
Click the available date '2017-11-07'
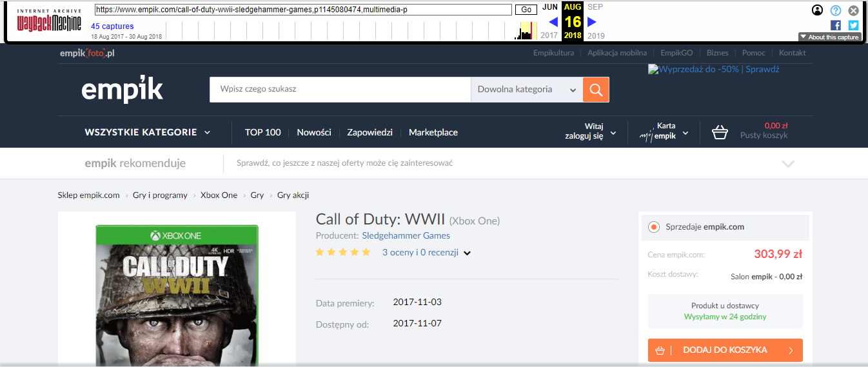click(417, 323)
